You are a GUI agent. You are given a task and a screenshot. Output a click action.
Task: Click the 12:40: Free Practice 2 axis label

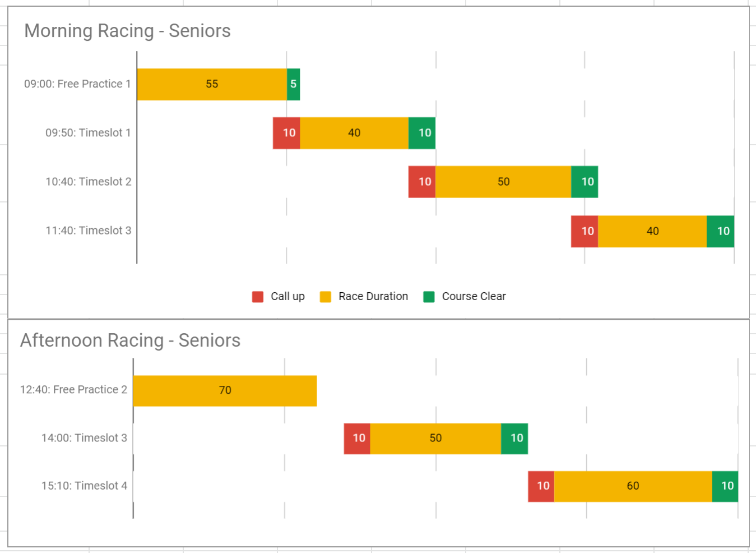tap(73, 390)
